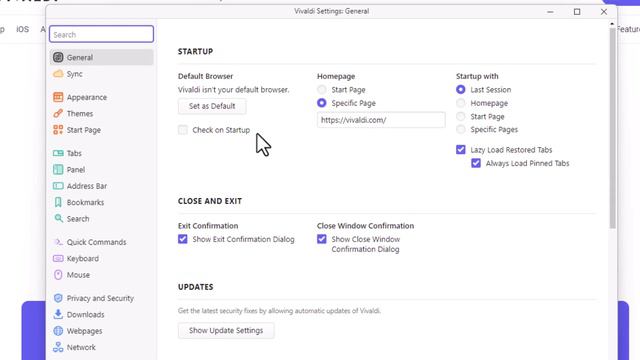
Task: Focus the settings Search field
Action: click(102, 34)
